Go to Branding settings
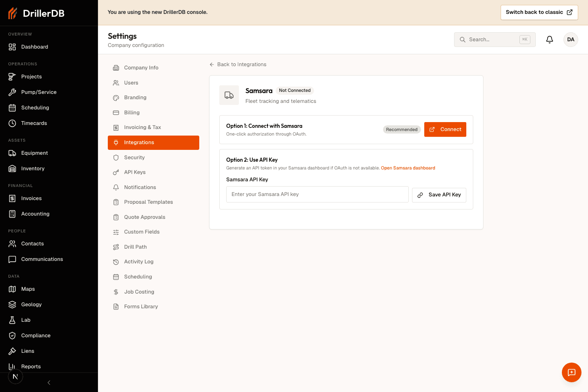Screen dimensions: 588x392 pyautogui.click(x=154, y=98)
